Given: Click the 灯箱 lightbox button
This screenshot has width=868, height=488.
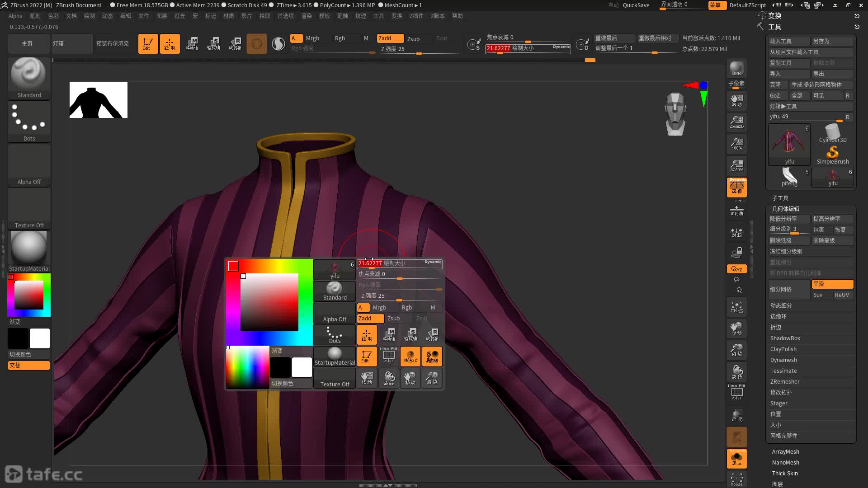Looking at the screenshot, I should (x=72, y=44).
